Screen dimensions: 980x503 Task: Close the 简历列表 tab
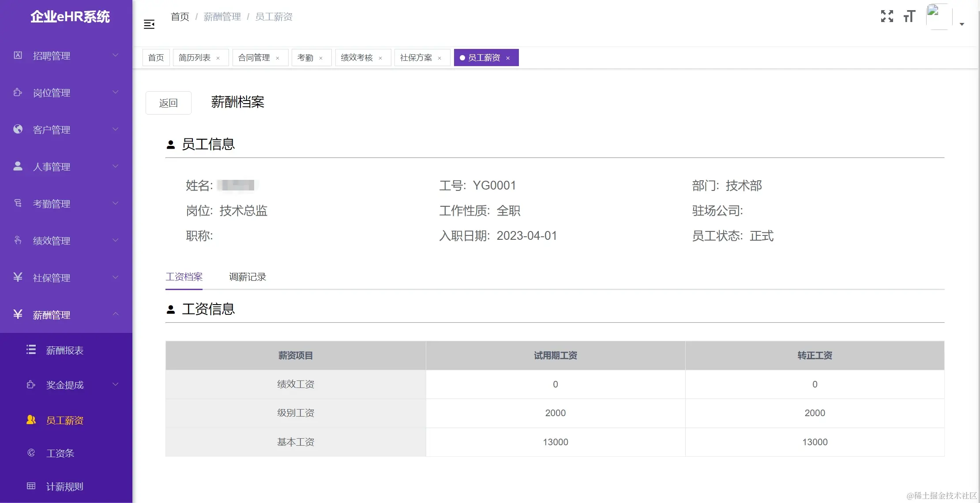coord(218,58)
